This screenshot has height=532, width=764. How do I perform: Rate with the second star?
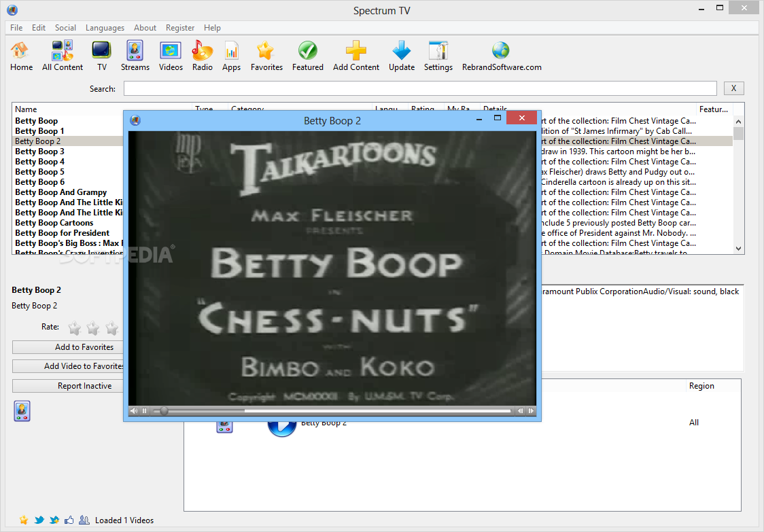pyautogui.click(x=93, y=328)
